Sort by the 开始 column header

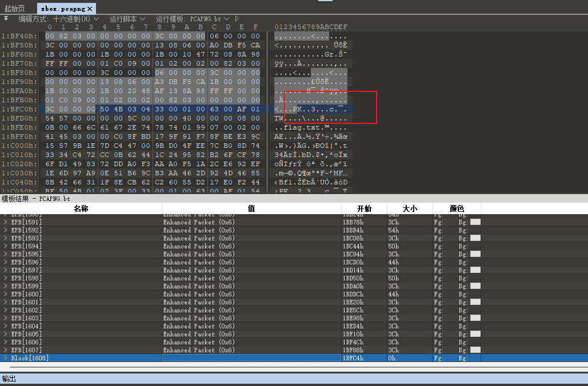click(x=364, y=208)
